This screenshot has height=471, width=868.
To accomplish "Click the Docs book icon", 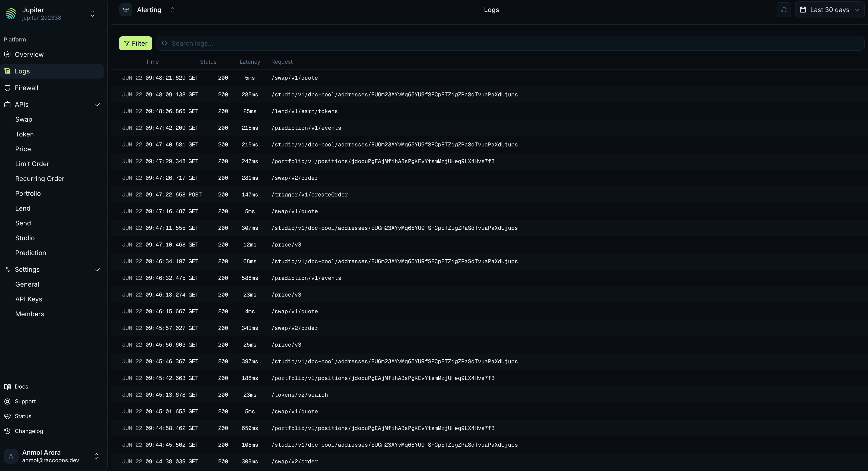I will coord(7,387).
